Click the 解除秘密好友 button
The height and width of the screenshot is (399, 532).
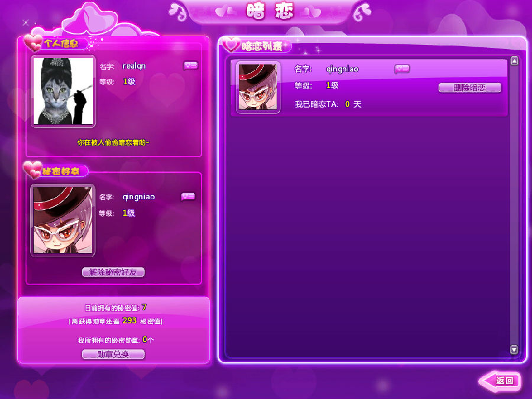coord(113,273)
